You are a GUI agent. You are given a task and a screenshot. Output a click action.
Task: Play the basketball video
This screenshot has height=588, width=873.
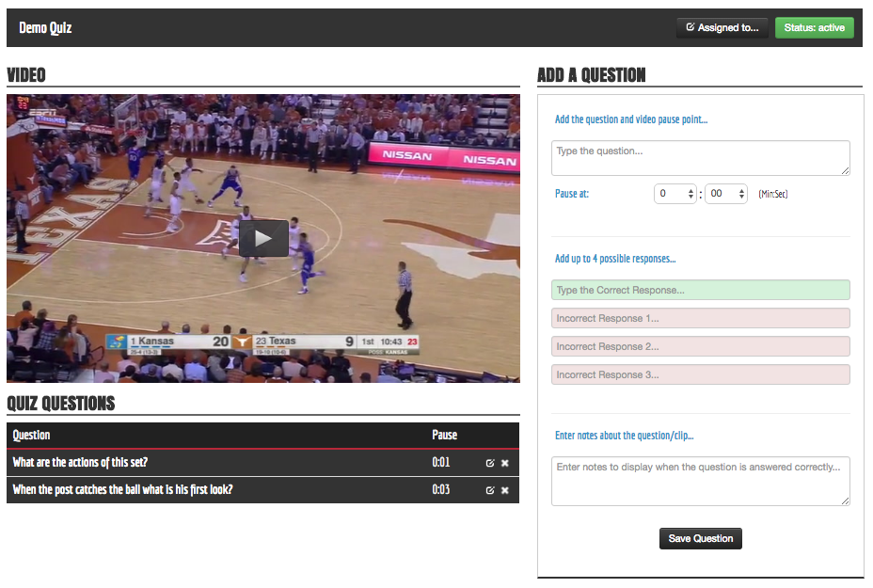[x=262, y=238]
